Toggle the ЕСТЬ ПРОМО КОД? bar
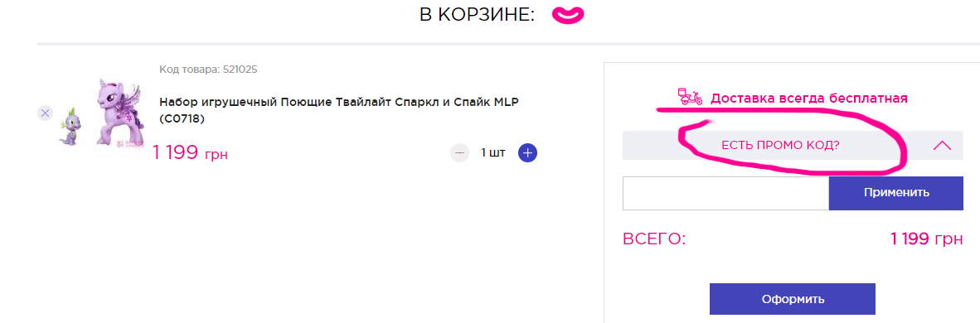 tap(793, 146)
